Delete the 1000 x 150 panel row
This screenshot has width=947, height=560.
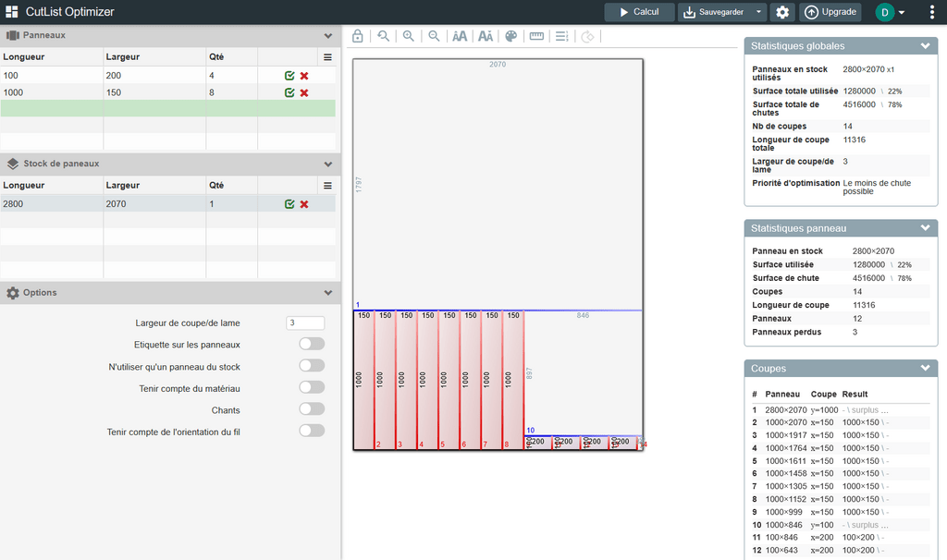304,92
